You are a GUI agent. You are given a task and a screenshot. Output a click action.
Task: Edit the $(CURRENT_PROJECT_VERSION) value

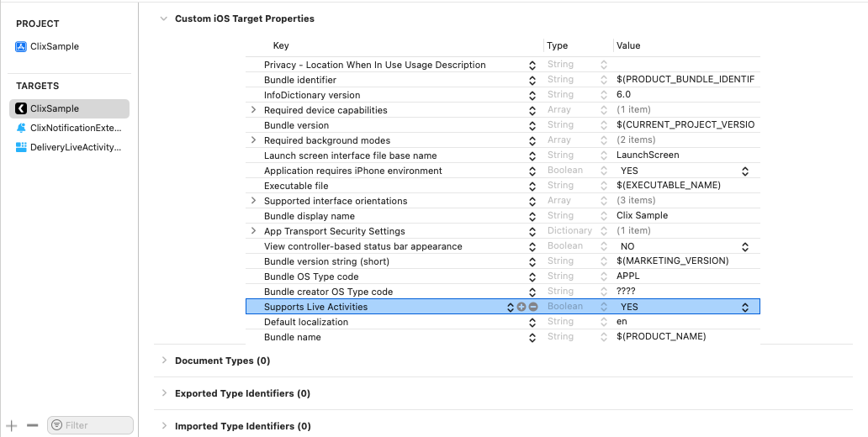[685, 125]
